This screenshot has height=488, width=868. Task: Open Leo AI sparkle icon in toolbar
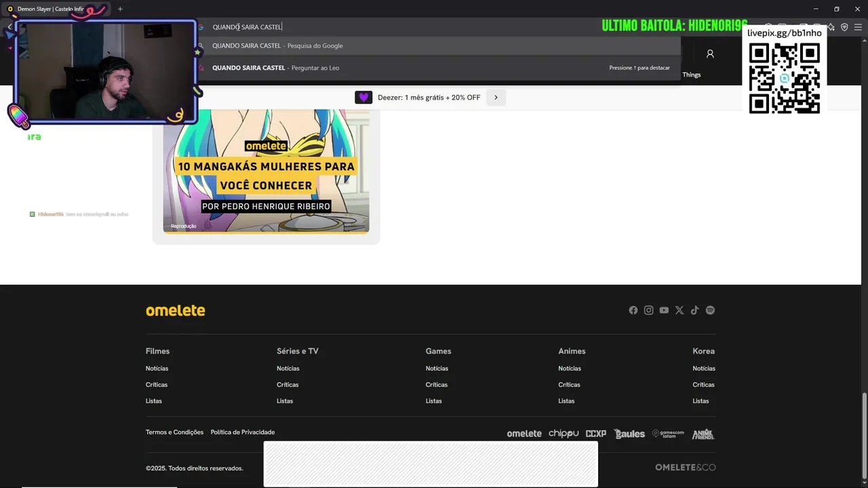click(x=831, y=27)
